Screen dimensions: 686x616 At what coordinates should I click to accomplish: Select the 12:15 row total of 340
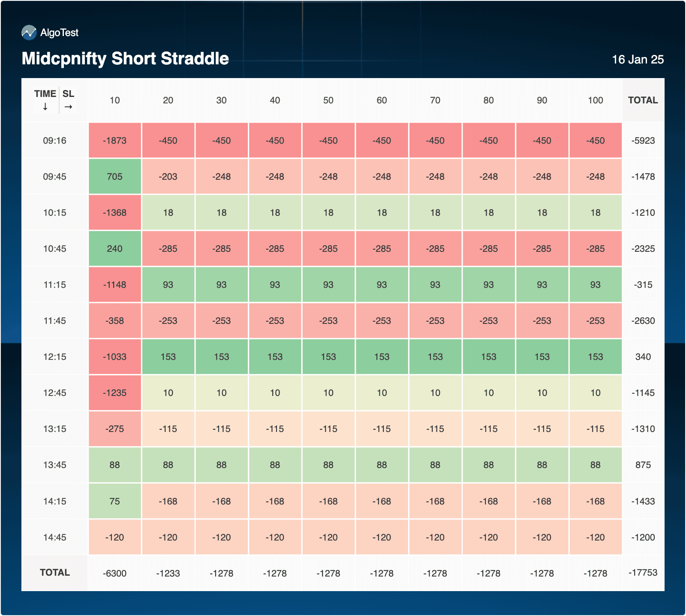point(643,357)
